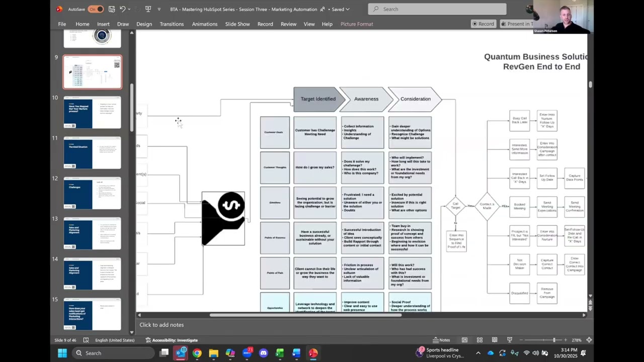Switch to Slide Sorter view icon
Screen dimensions: 644x362
click(x=479, y=340)
